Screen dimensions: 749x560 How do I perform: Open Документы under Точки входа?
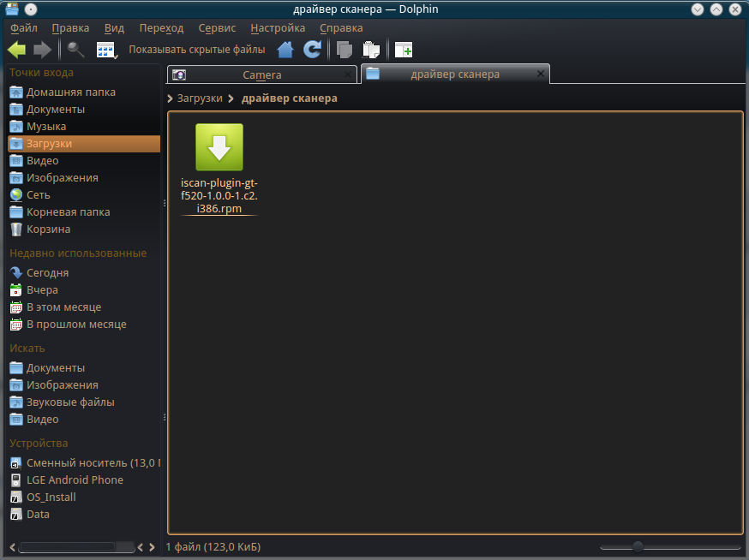(84, 110)
